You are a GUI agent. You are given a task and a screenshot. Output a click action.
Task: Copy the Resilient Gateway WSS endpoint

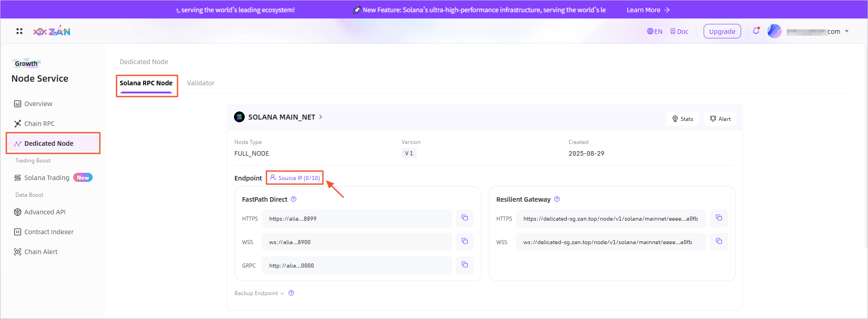click(x=719, y=241)
